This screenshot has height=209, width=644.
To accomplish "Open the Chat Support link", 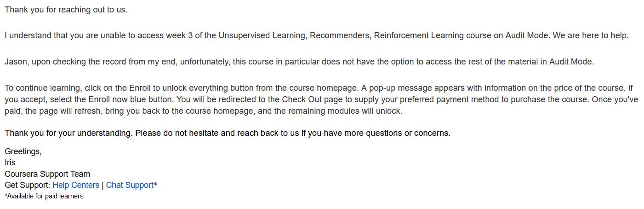I will pyautogui.click(x=129, y=185).
